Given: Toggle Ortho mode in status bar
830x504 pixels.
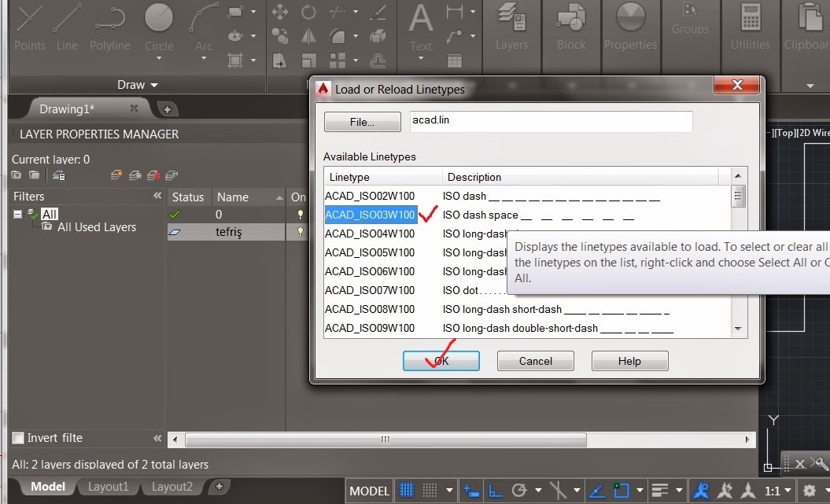Looking at the screenshot, I should 496,491.
